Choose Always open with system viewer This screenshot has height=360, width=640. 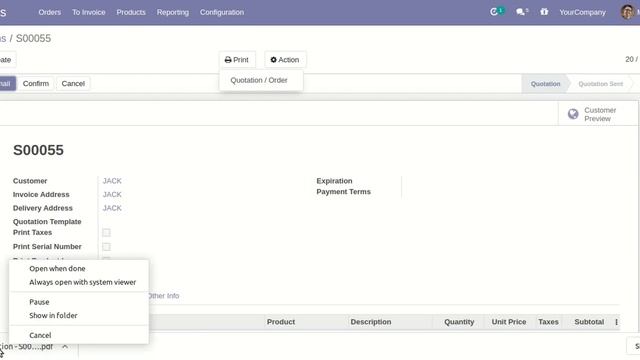pos(82,282)
